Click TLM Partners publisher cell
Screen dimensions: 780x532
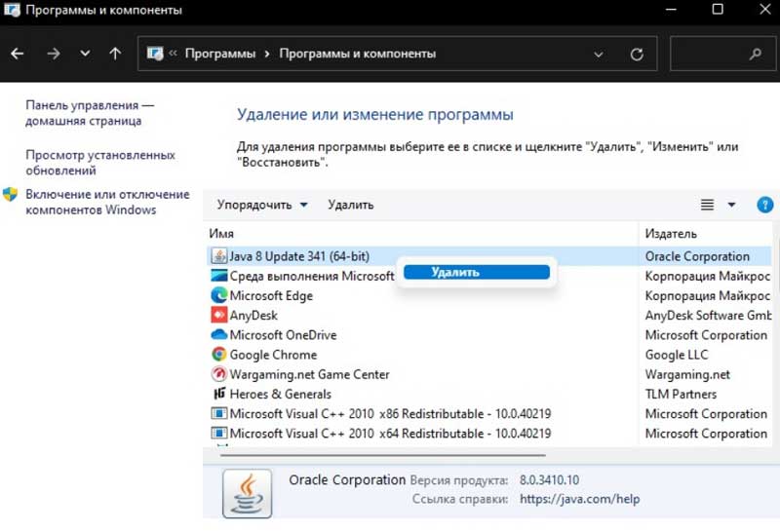point(681,395)
